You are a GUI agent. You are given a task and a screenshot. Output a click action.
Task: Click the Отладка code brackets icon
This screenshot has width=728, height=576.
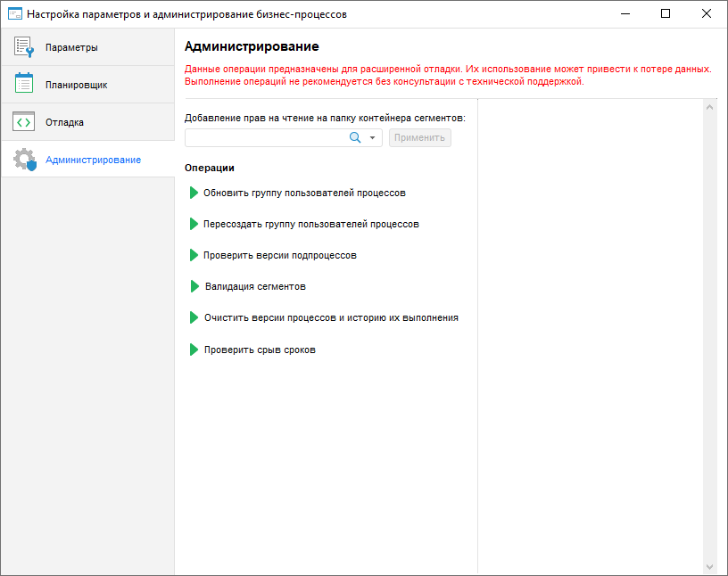coord(24,121)
